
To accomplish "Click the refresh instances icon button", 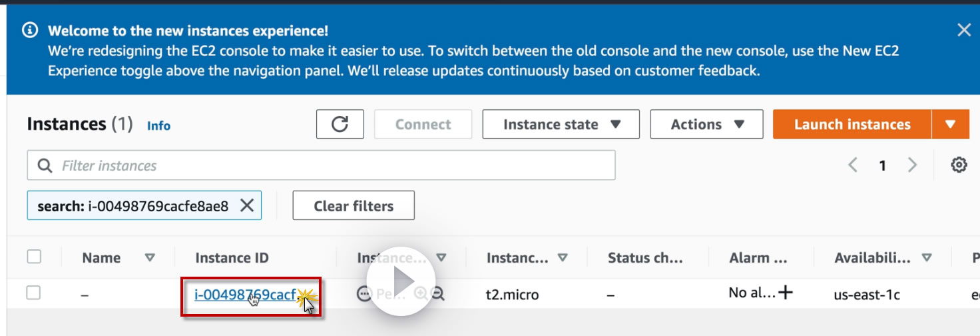I will pyautogui.click(x=340, y=125).
